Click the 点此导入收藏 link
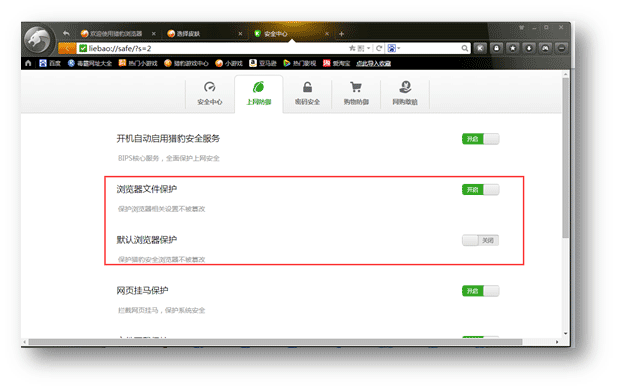Viewport: 617px width, 390px height. click(x=373, y=63)
